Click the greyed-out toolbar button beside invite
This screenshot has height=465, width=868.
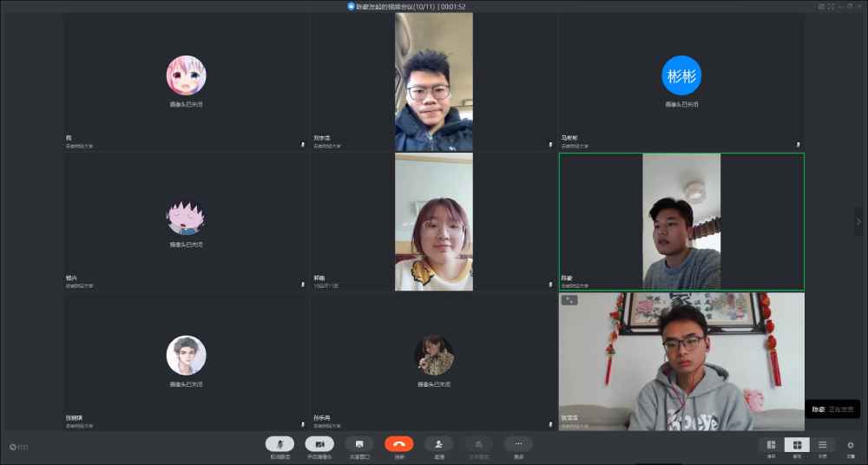(x=478, y=444)
